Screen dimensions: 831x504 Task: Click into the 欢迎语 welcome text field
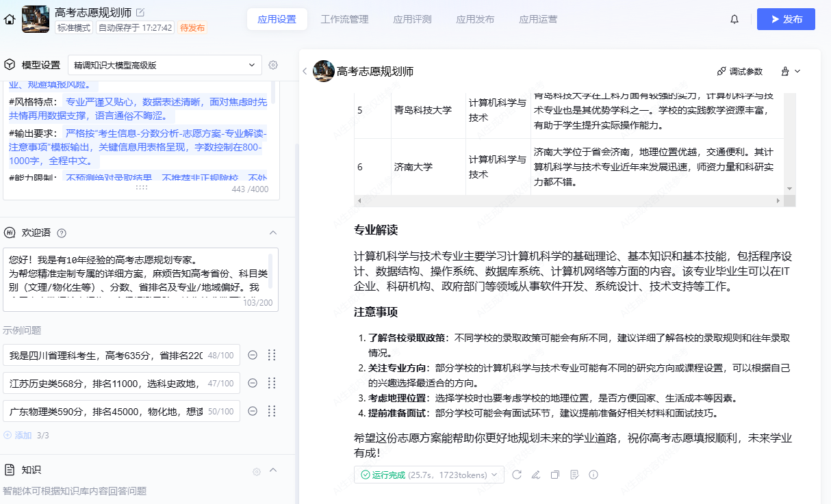tap(137, 274)
